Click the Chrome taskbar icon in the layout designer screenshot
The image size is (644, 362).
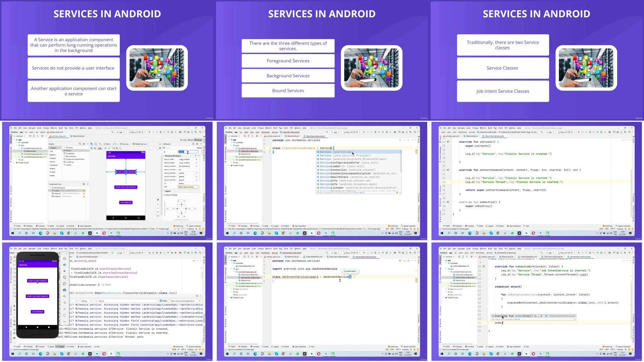point(69,233)
